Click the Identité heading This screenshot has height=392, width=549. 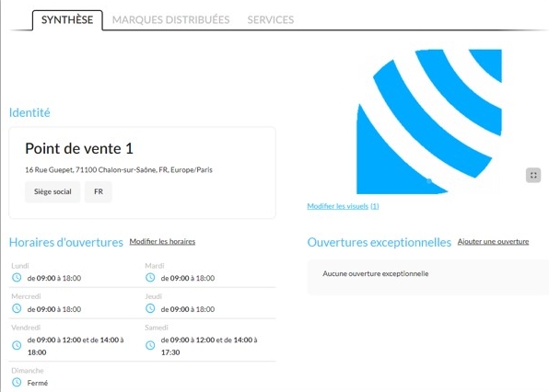(x=29, y=112)
